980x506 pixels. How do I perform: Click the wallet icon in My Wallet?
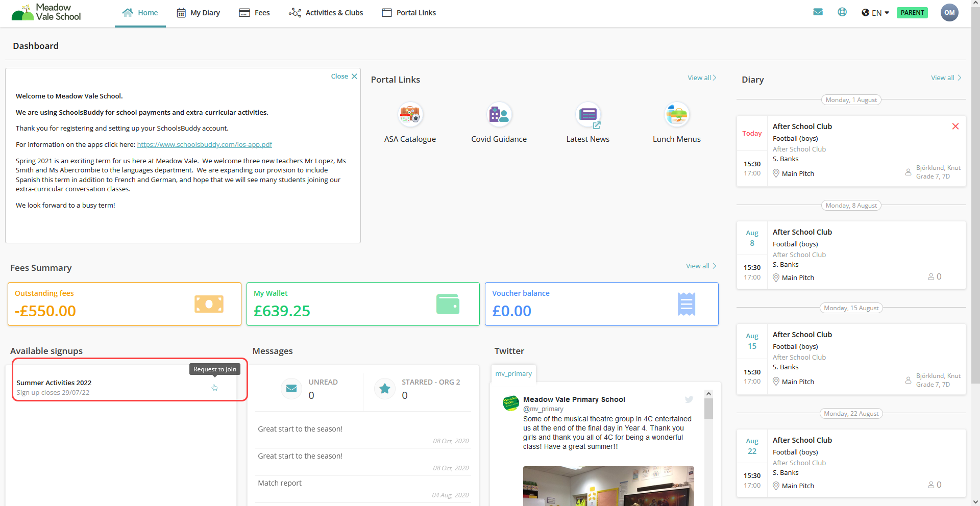coord(448,304)
